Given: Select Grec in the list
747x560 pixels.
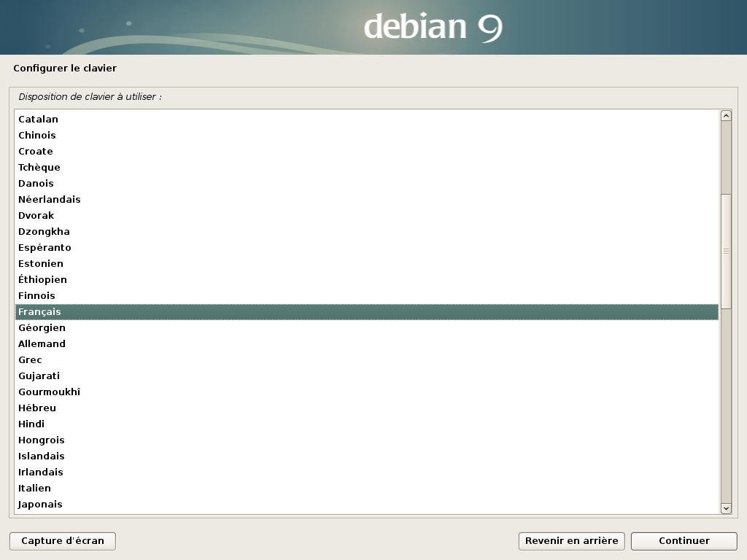Looking at the screenshot, I should click(x=366, y=360).
